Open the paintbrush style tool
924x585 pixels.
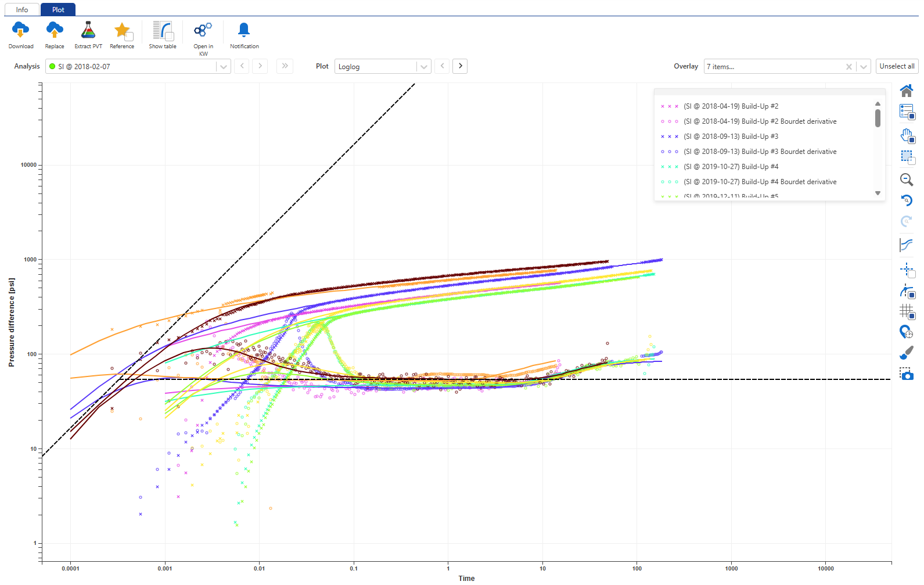click(906, 353)
